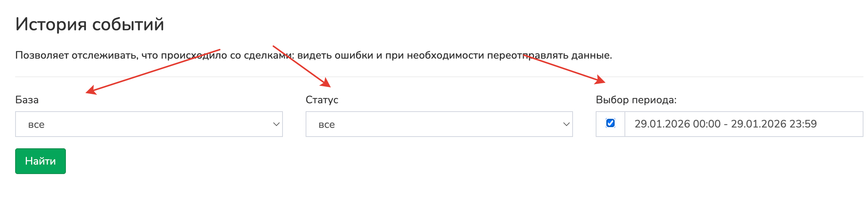
Task: Click the description text about tracking deals
Action: pyautogui.click(x=313, y=56)
